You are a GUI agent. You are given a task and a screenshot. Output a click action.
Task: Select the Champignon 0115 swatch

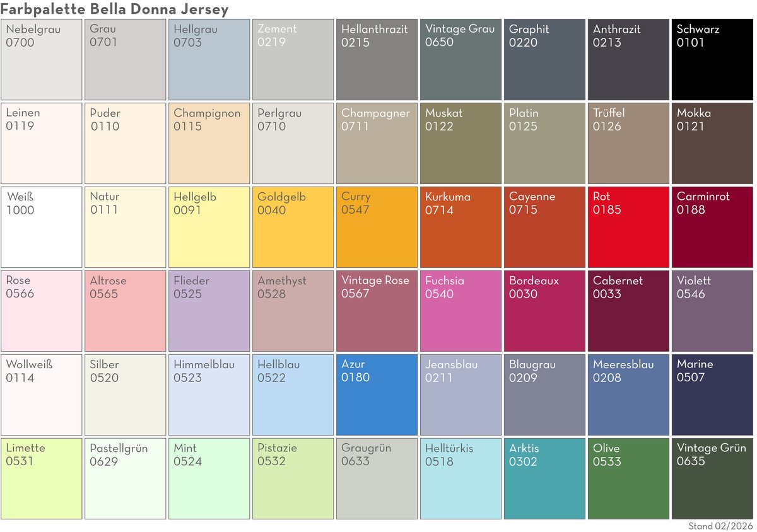(209, 143)
